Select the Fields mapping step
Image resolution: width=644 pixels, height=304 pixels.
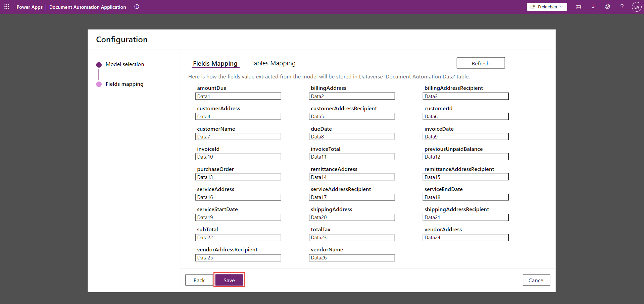point(124,84)
